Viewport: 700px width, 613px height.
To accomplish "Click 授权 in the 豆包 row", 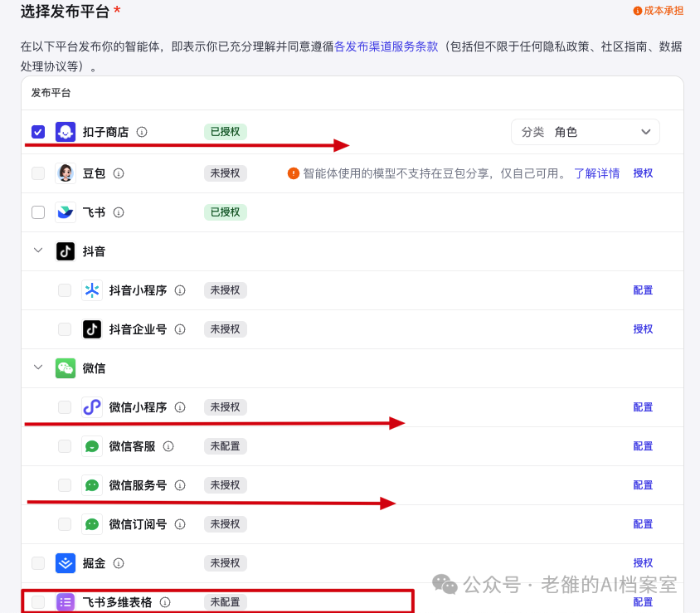I will (x=643, y=173).
